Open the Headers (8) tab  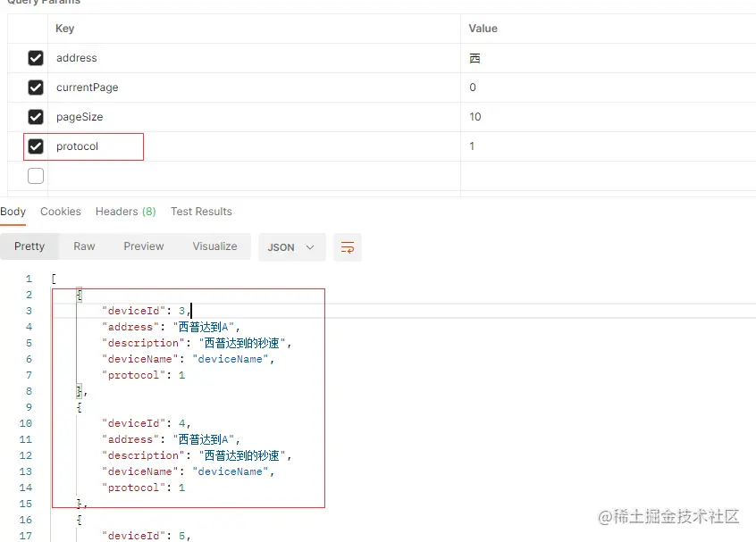tap(125, 212)
